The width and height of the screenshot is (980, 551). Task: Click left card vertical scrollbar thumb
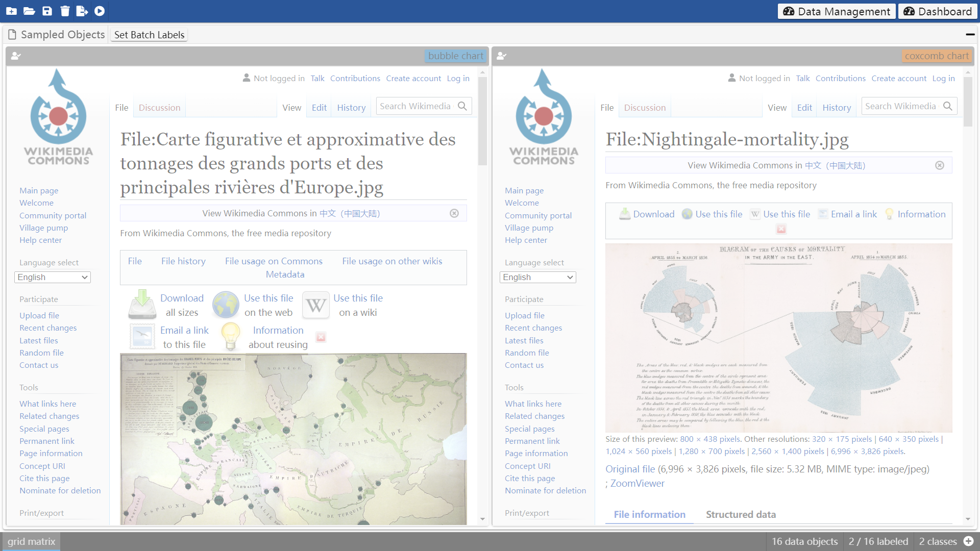click(x=482, y=121)
